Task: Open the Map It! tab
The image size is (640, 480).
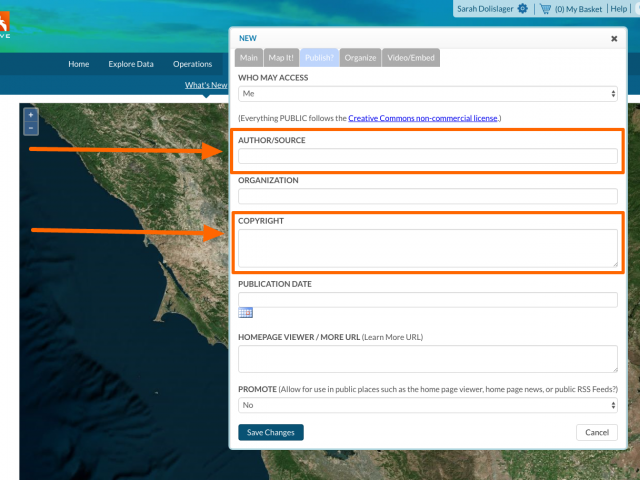Action: coord(281,58)
